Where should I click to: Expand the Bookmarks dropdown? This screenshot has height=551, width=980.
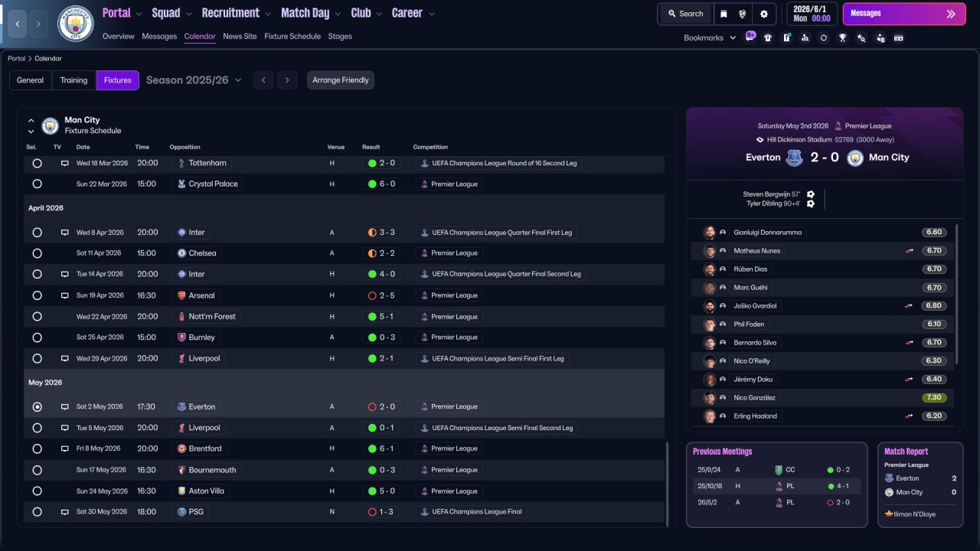[710, 37]
